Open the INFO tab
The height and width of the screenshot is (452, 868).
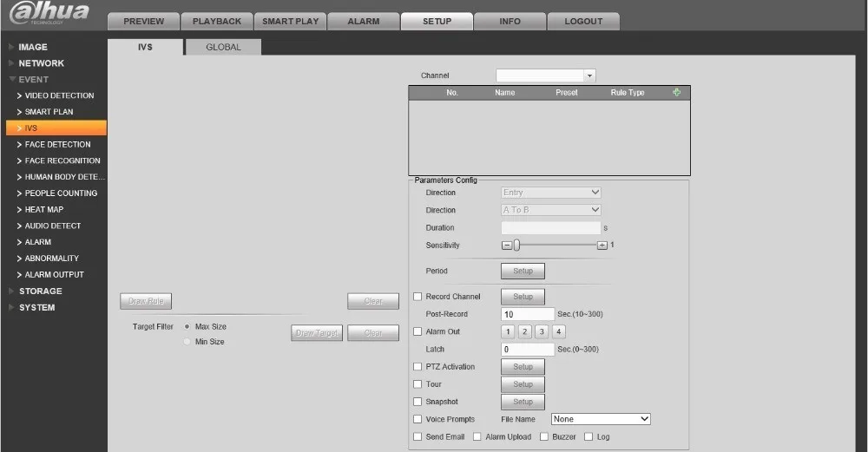pyautogui.click(x=510, y=22)
